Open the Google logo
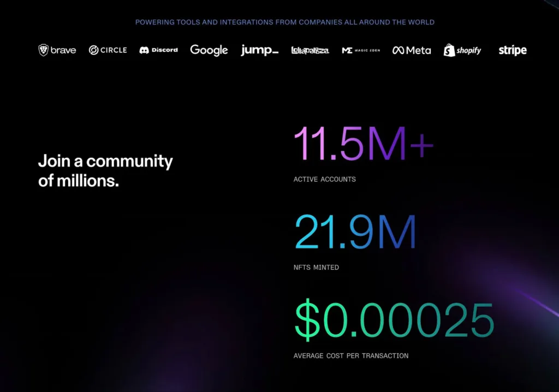 [x=209, y=50]
